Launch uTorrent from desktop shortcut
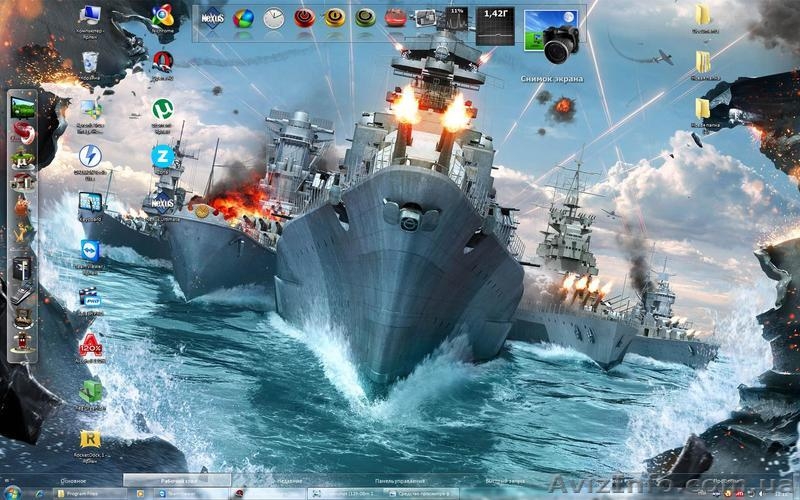This screenshot has width=800, height=500. click(161, 108)
